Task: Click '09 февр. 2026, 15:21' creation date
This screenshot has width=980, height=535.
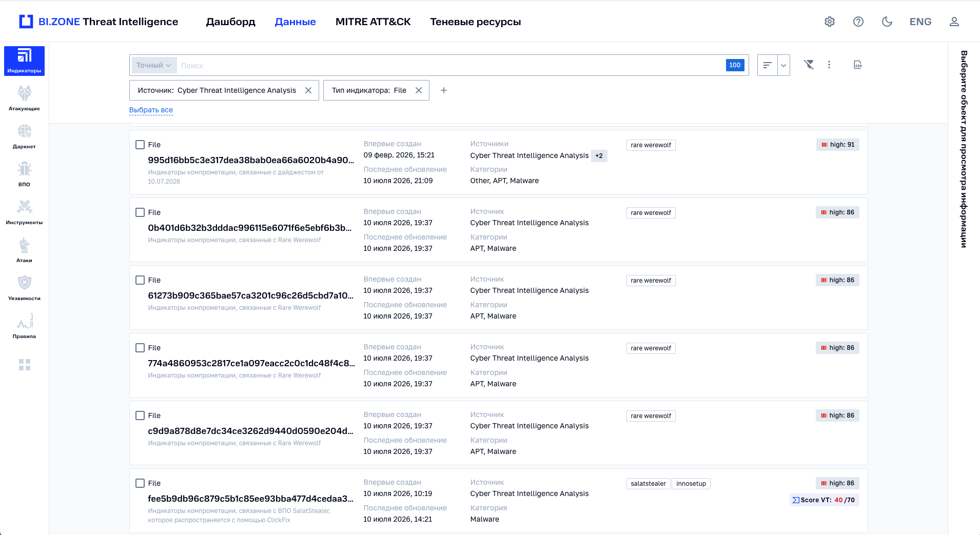Action: 399,155
